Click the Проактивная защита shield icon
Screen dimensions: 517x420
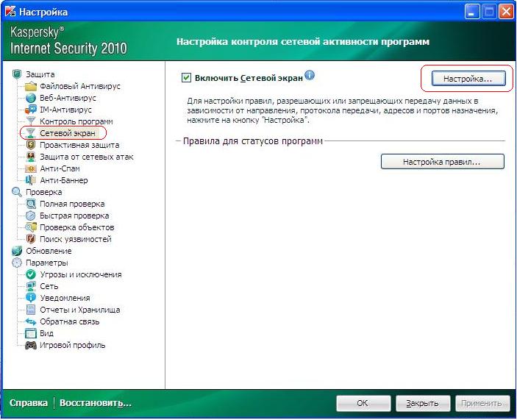(31, 145)
